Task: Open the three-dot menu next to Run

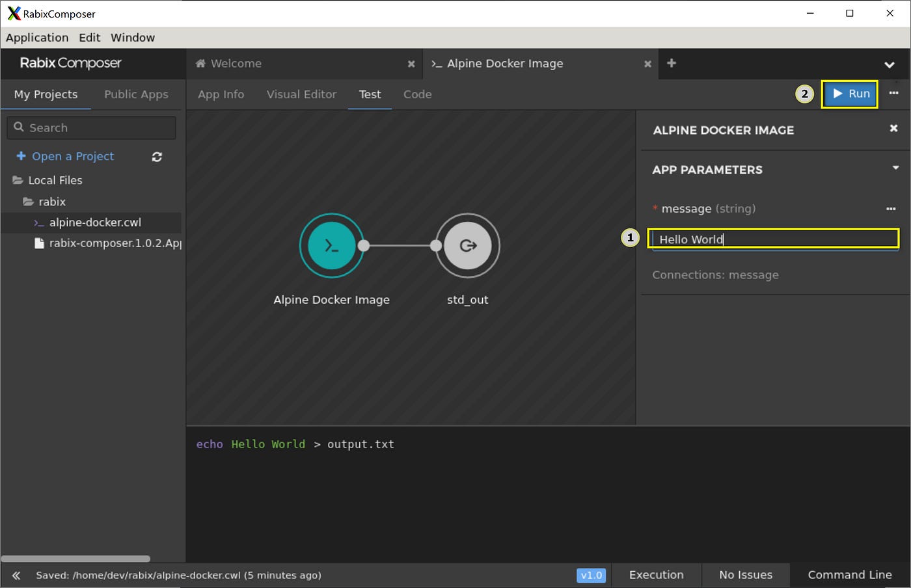Action: click(x=894, y=93)
